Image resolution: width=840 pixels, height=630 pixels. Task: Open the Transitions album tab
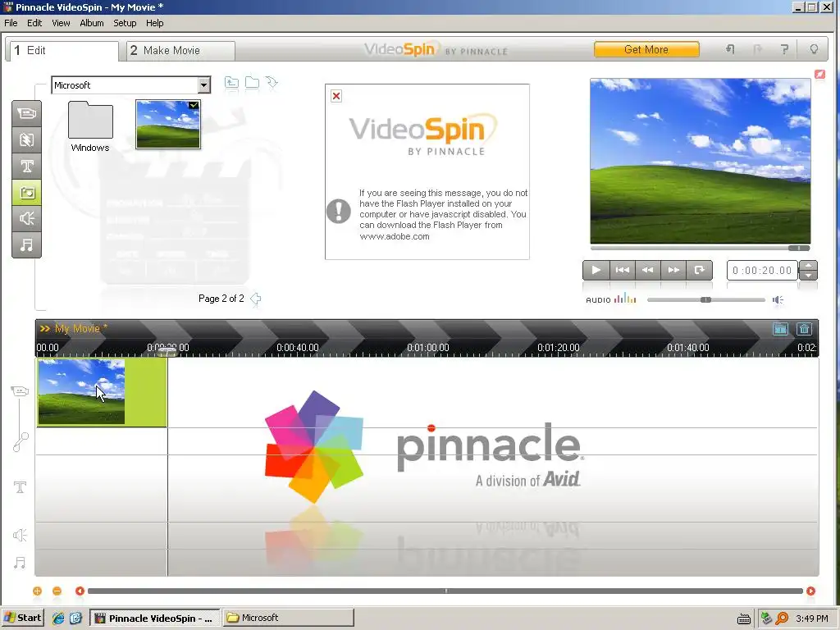[27, 139]
